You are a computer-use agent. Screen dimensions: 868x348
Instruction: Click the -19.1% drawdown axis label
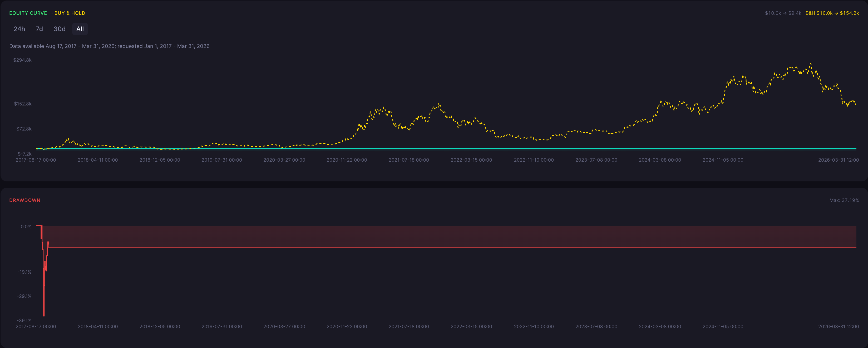(x=24, y=272)
